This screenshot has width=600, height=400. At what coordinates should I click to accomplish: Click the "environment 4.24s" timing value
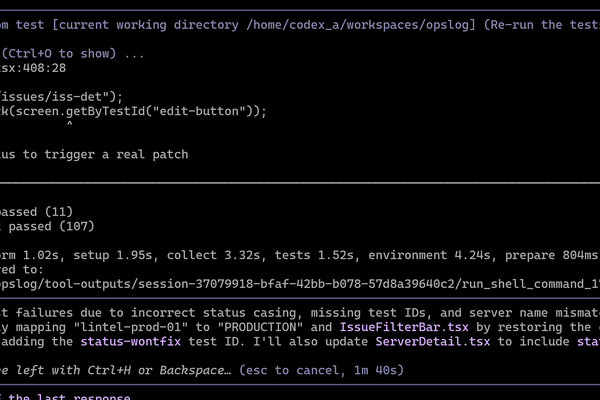[429, 255]
